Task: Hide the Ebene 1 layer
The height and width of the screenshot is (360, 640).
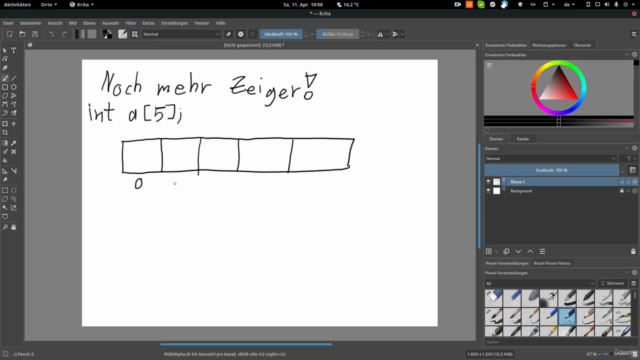Action: (x=488, y=182)
